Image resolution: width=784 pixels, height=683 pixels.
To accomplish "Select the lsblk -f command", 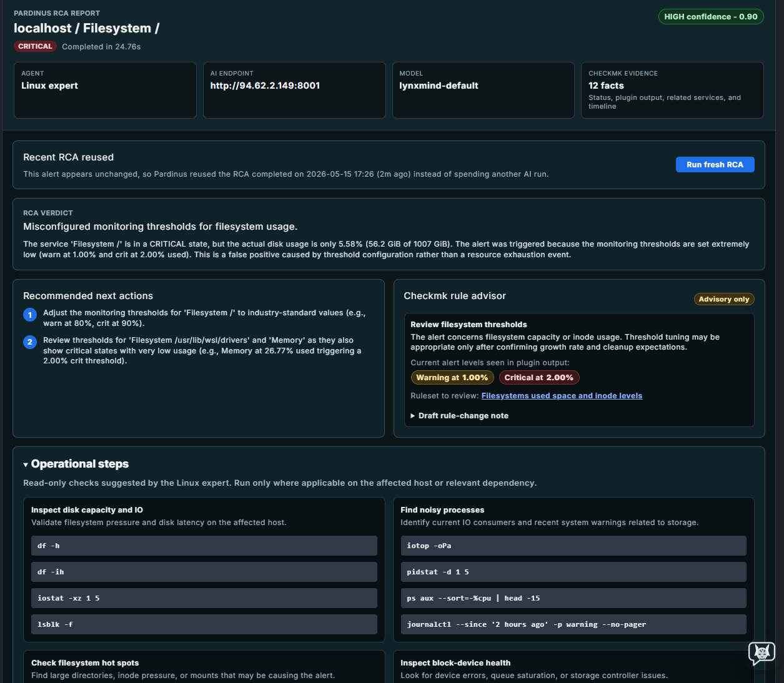I will (x=204, y=624).
